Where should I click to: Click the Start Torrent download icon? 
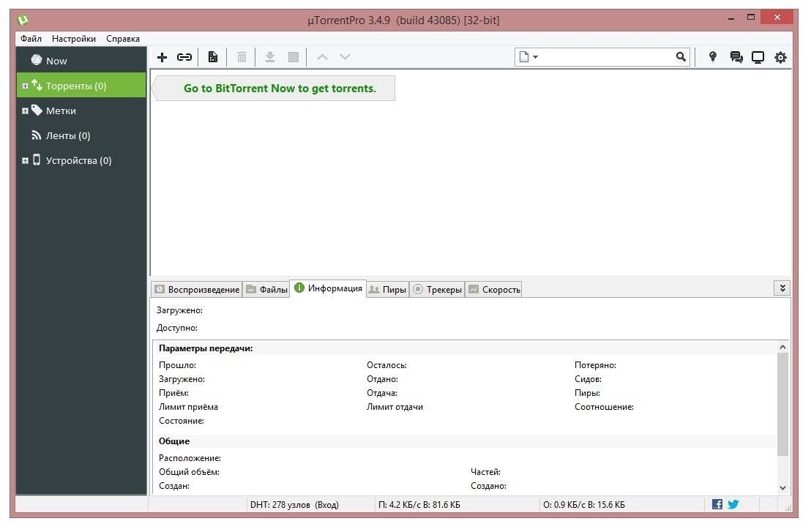pyautogui.click(x=269, y=57)
